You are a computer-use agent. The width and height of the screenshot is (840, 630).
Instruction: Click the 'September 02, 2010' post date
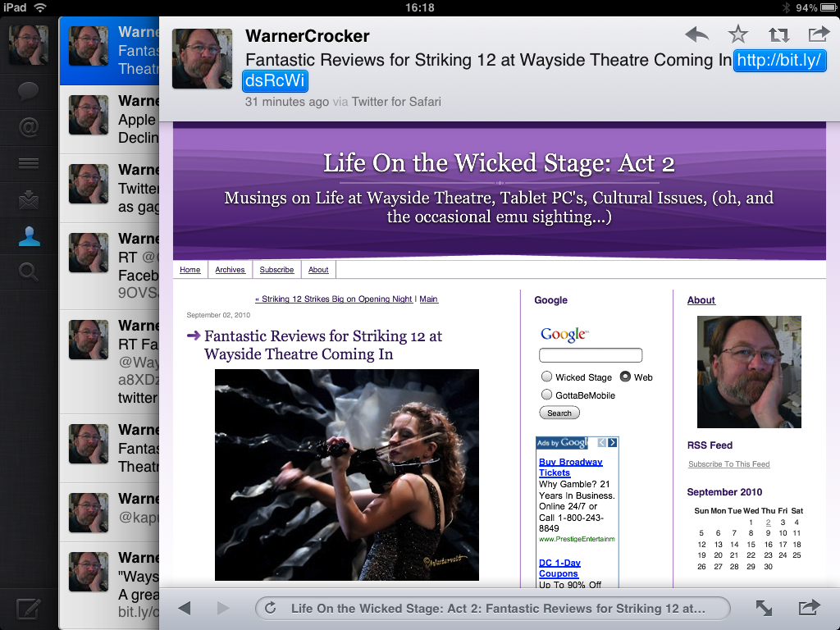point(218,315)
